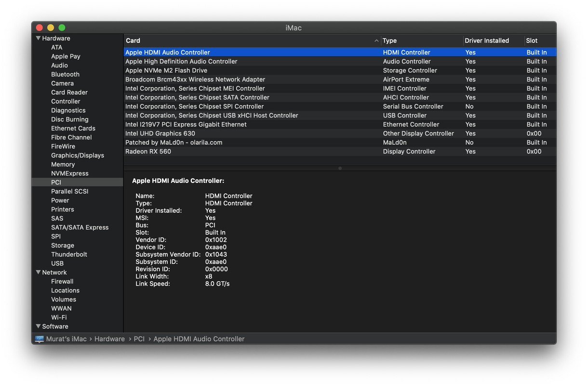Screen dimensions: 588x386
Task: Open SATA/SATA Express in the sidebar
Action: point(80,227)
